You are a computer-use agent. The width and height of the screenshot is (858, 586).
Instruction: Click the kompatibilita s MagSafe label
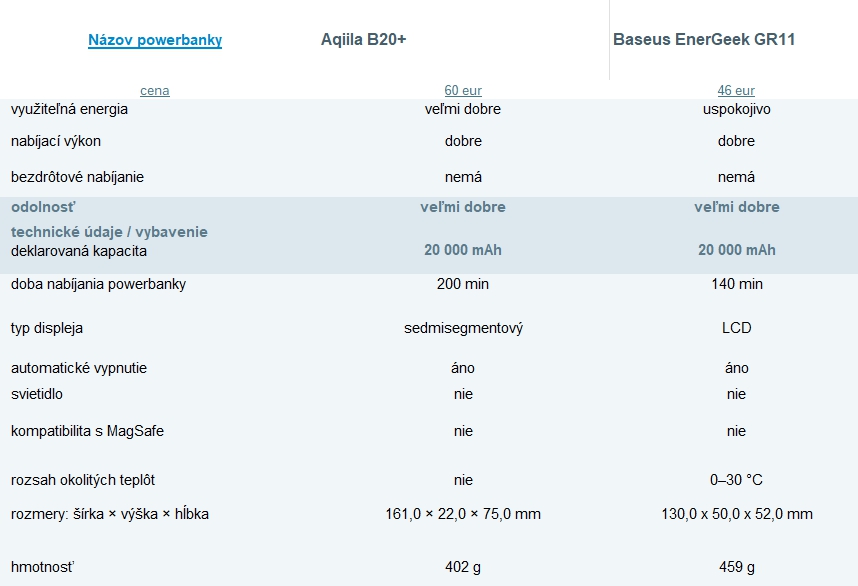(88, 431)
